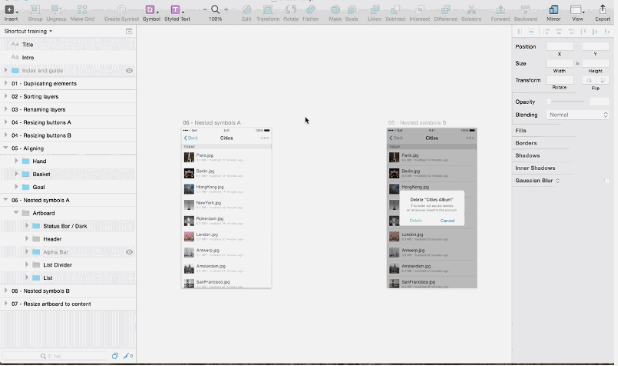618x366 pixels.
Task: Click the Flip vertical button
Action: 602,80
